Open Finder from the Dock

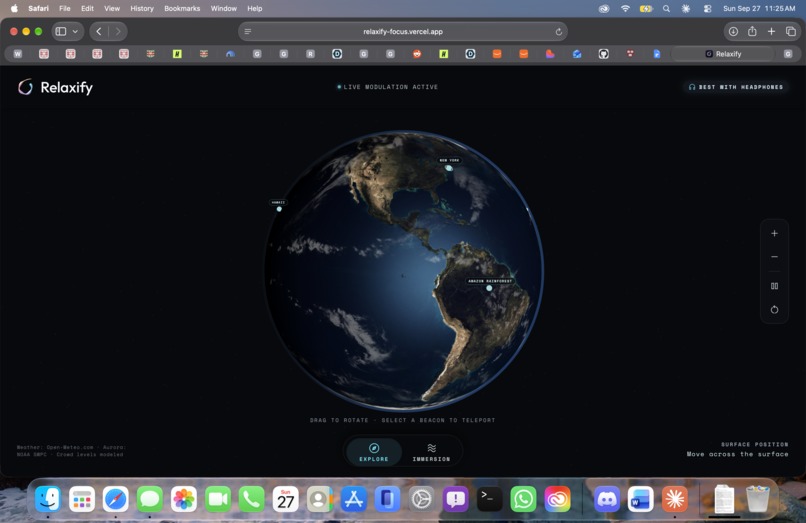(47, 499)
